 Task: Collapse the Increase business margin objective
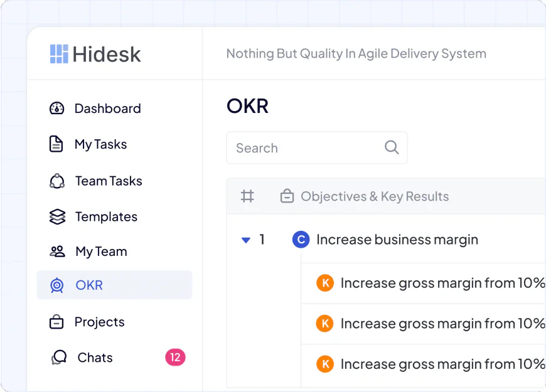point(245,240)
